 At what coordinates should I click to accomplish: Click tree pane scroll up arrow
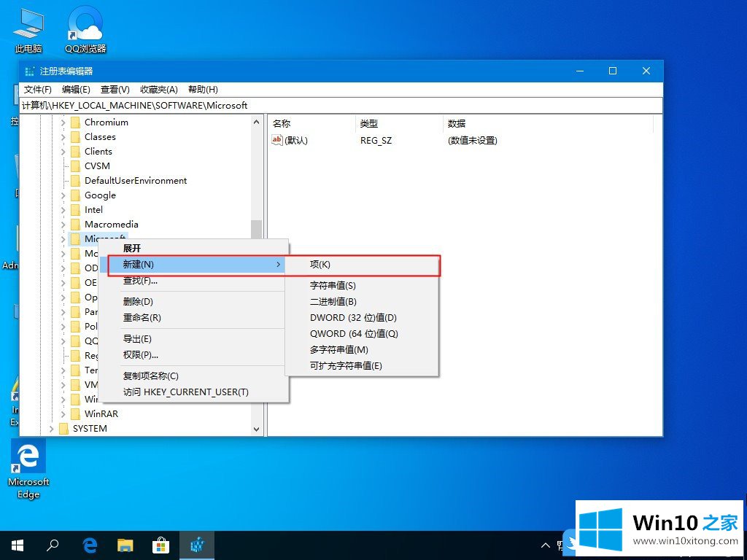pos(256,122)
